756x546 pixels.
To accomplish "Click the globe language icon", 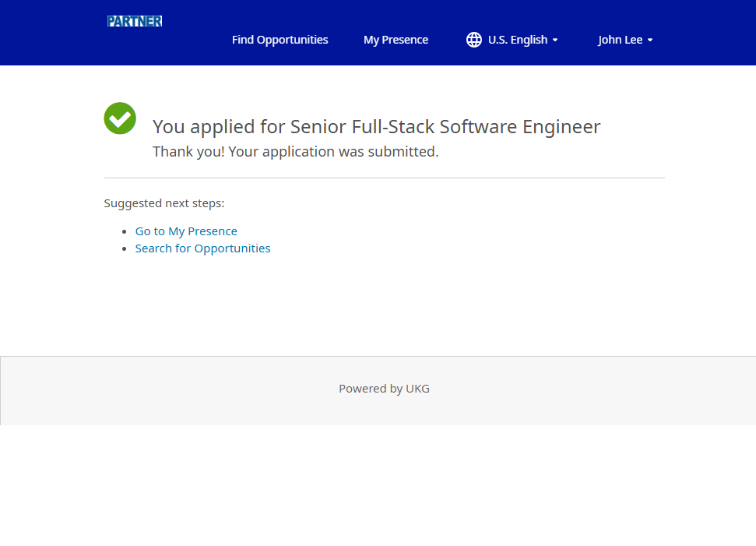I will 473,40.
